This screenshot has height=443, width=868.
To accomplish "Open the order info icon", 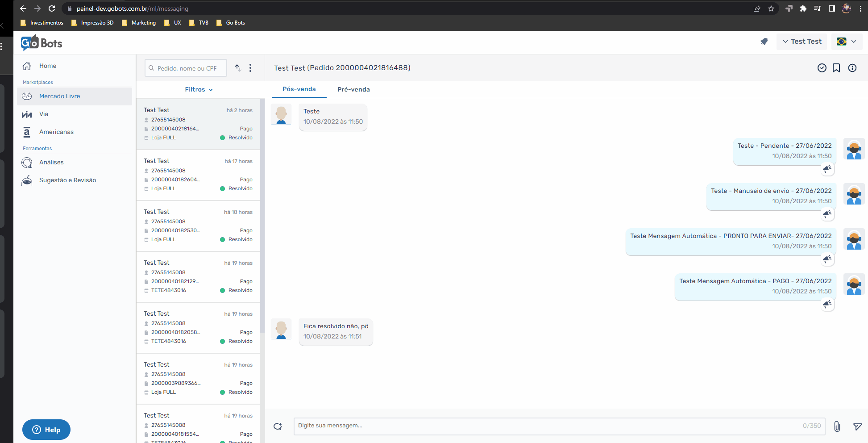I will point(852,68).
